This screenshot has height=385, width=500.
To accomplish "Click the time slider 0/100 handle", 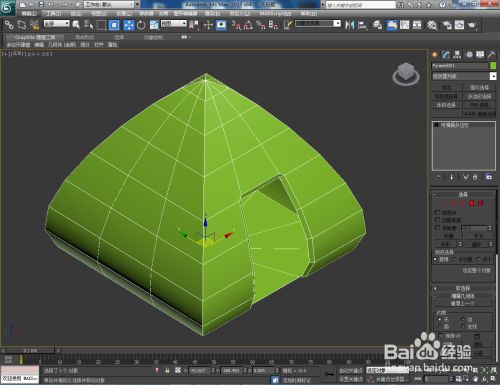I will pyautogui.click(x=30, y=350).
